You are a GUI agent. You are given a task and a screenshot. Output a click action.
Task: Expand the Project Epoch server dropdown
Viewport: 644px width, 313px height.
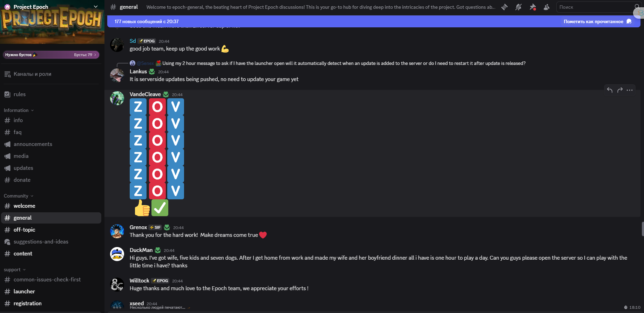point(95,7)
